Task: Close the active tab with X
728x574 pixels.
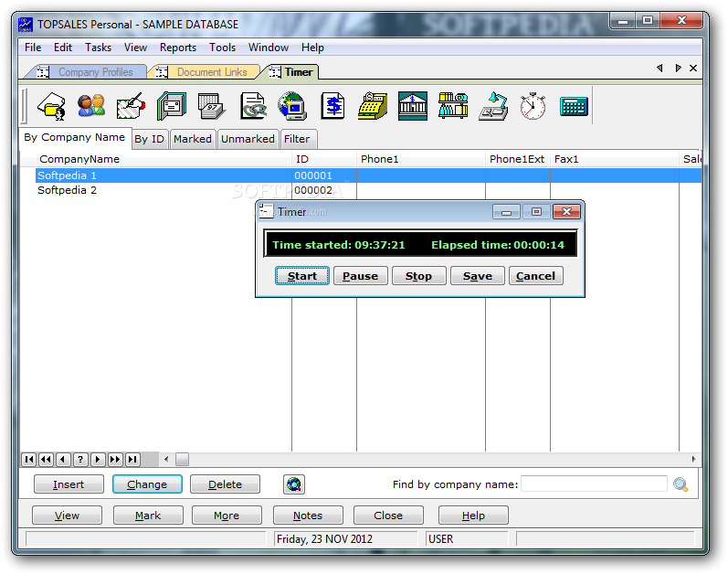Action: pos(693,68)
